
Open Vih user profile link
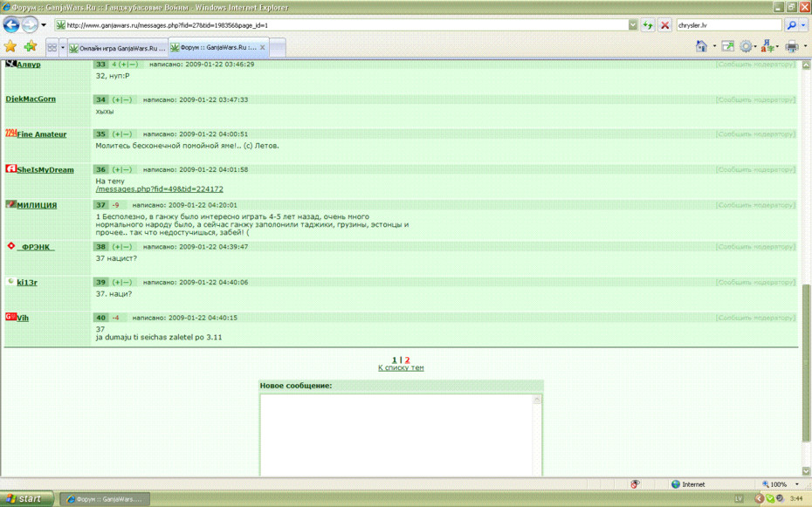[x=23, y=318]
